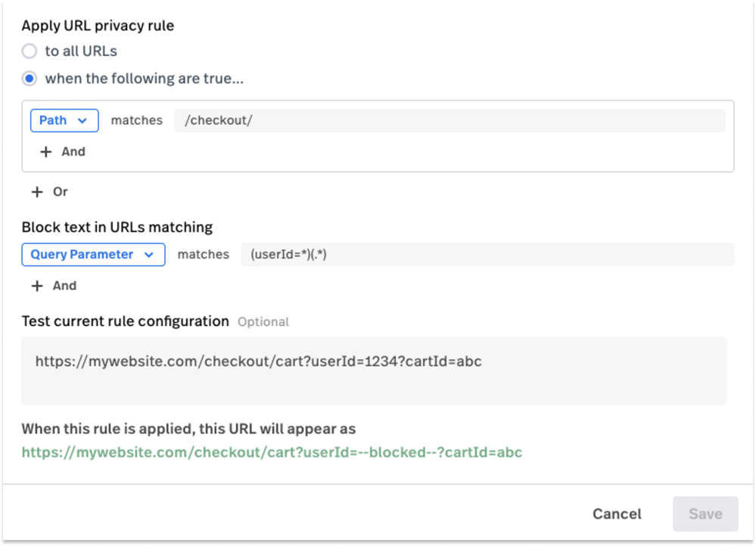Click the chevron in Query Parameter selector

pyautogui.click(x=149, y=254)
